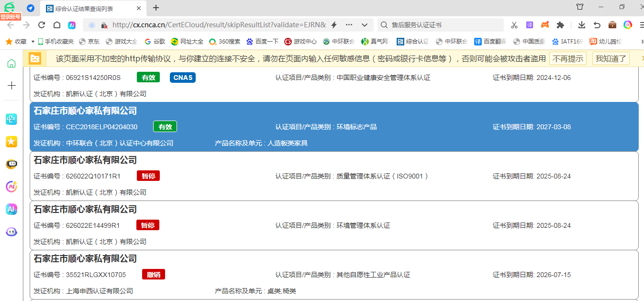This screenshot has width=644, height=301.
Task: Open the orange game controller extension
Action: point(545,25)
